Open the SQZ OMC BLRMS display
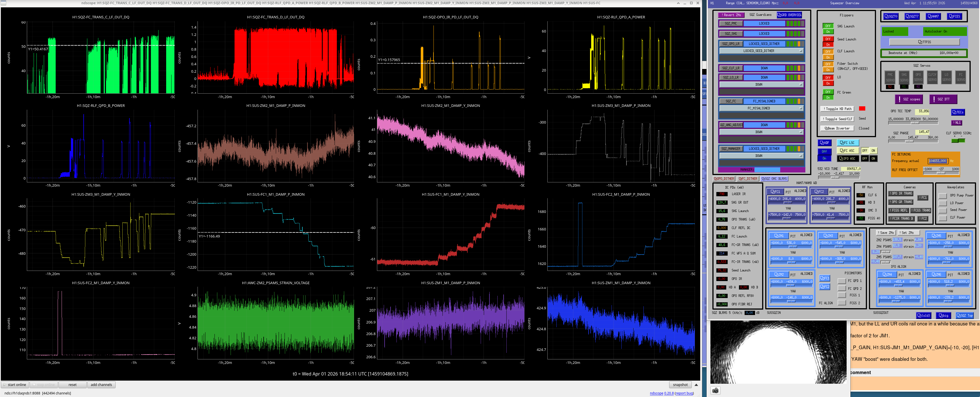Screen dimensions: 980x397 (774, 179)
